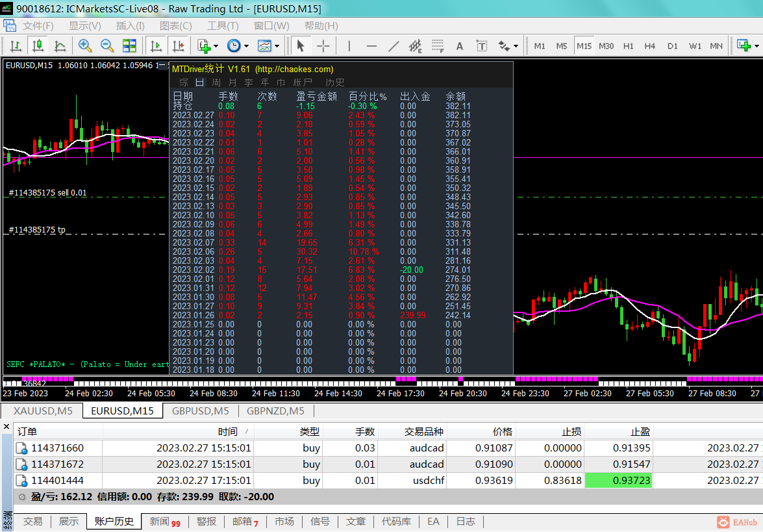The image size is (763, 532).
Task: Select the arrow cursor tool
Action: 300,45
